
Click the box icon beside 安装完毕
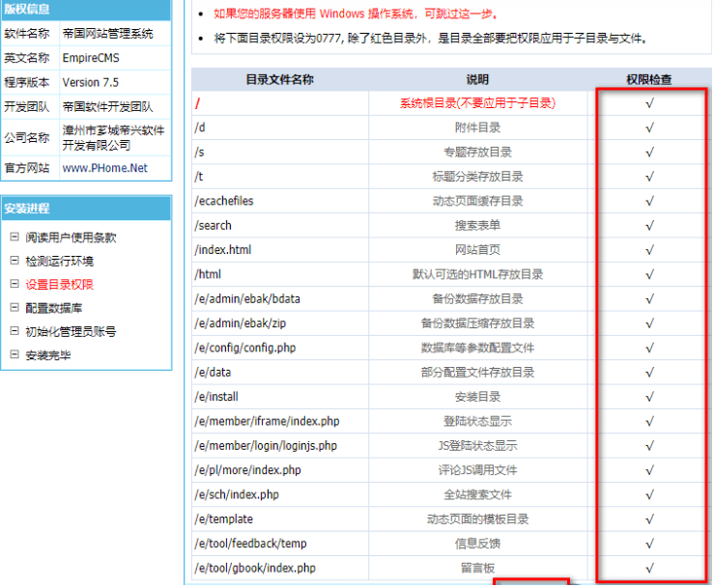14,355
